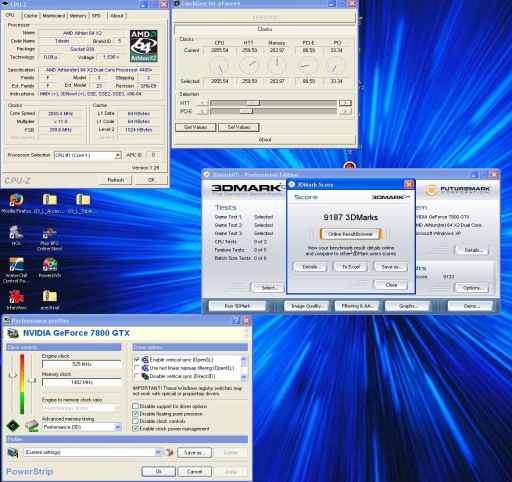Toggle Enable vertical sync (OpenGL) checkbox
Image resolution: width=512 pixels, height=482 pixels.
coord(136,360)
